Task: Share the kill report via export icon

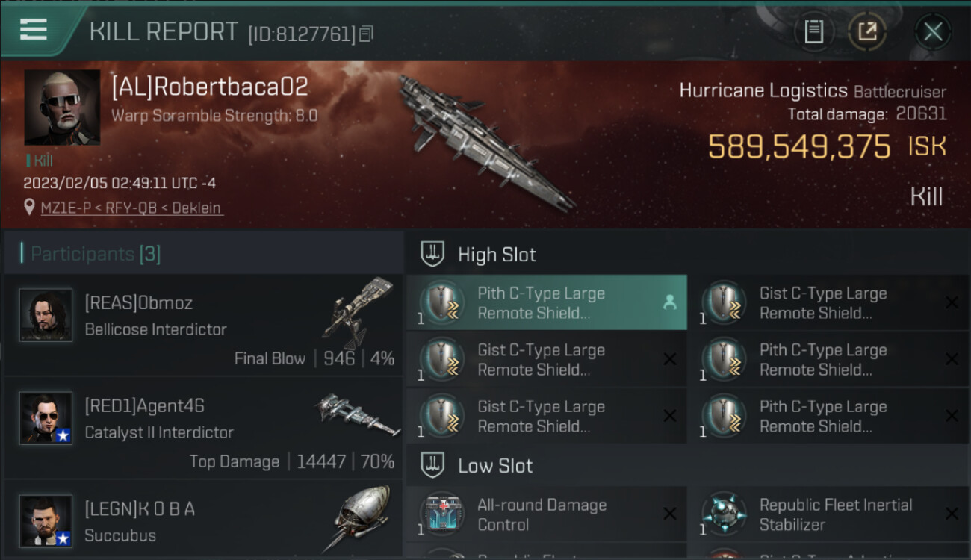Action: point(867,31)
